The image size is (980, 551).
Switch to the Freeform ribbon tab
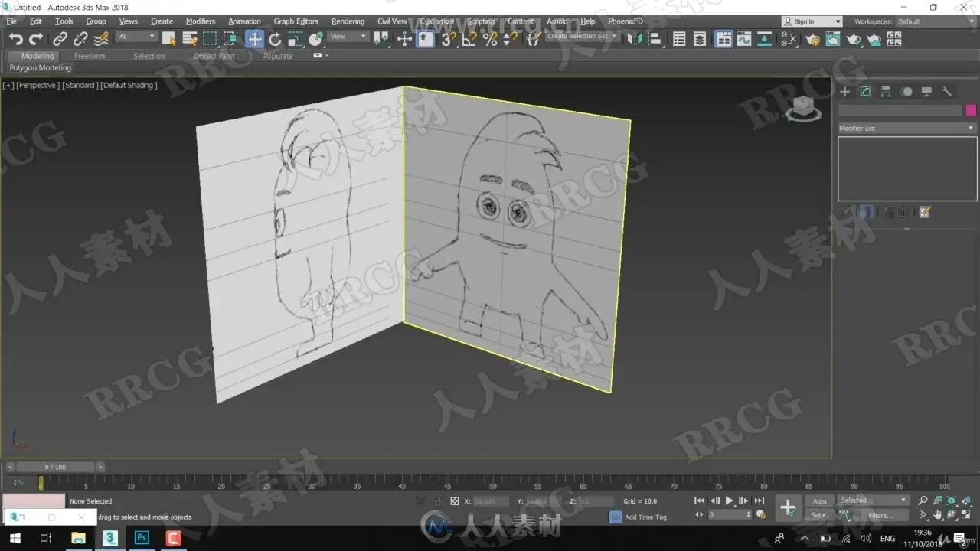point(90,56)
